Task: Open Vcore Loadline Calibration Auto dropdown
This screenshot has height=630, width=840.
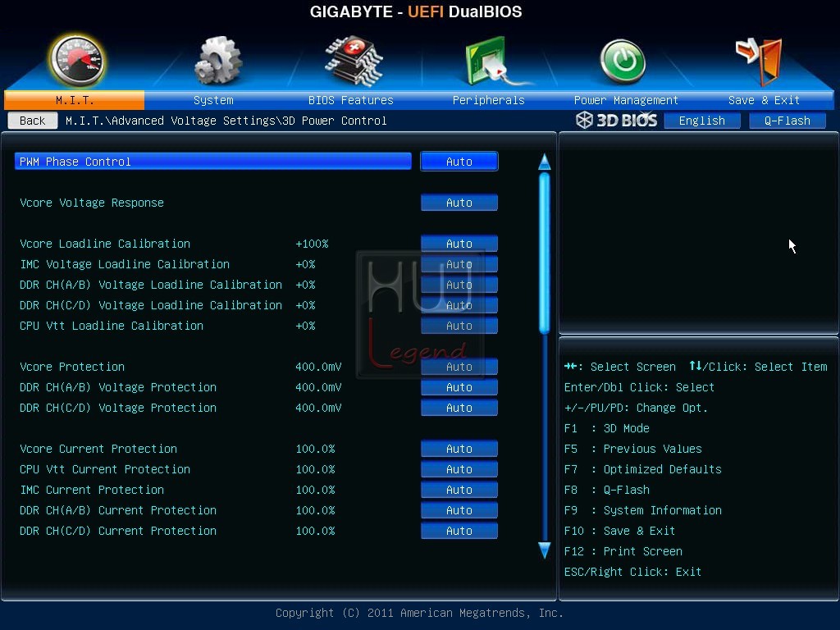Action: pyautogui.click(x=459, y=244)
